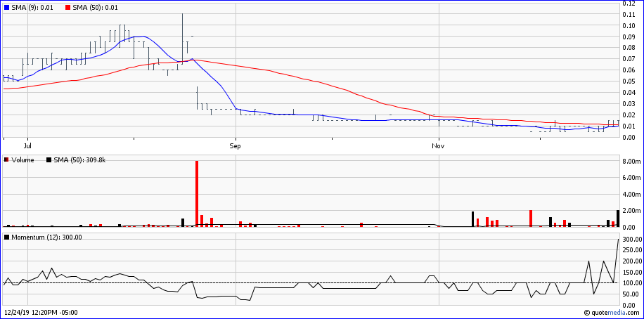Image resolution: width=644 pixels, height=319 pixels.
Task: Click the black volume SMA (50) legend square
Action: 49,160
